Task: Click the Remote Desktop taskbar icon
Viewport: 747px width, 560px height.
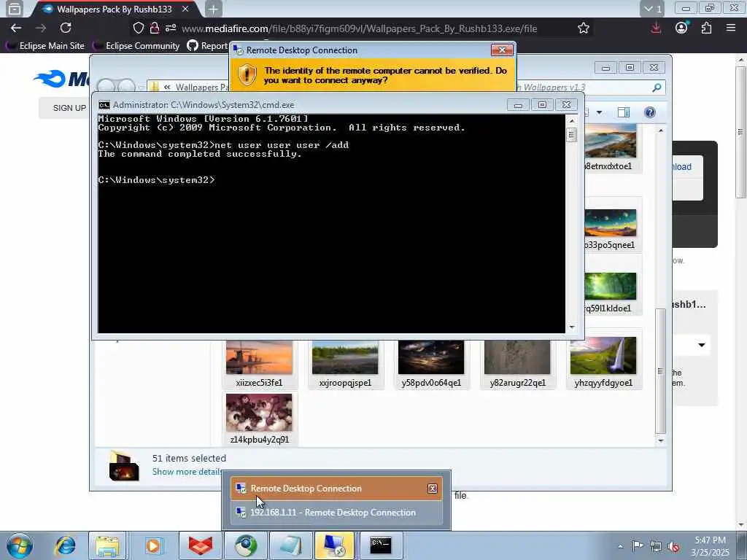Action: tap(334, 545)
